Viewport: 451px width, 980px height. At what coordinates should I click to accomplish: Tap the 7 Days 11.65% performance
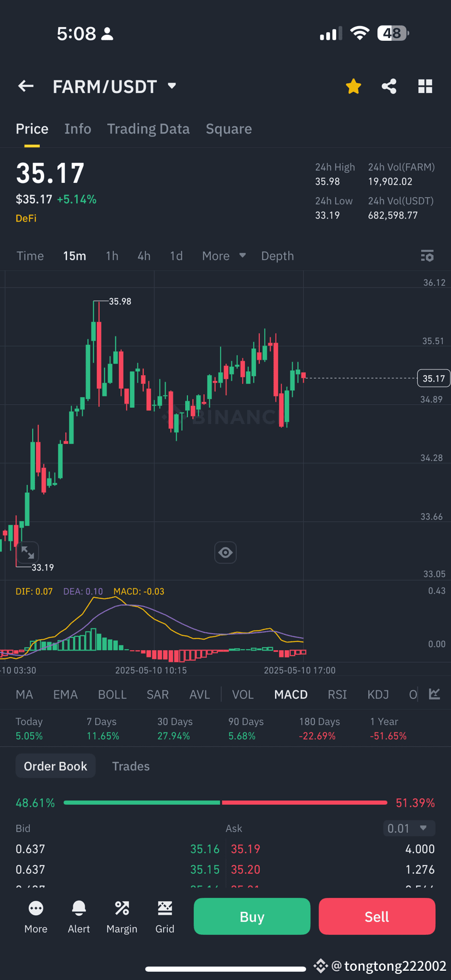tap(103, 728)
